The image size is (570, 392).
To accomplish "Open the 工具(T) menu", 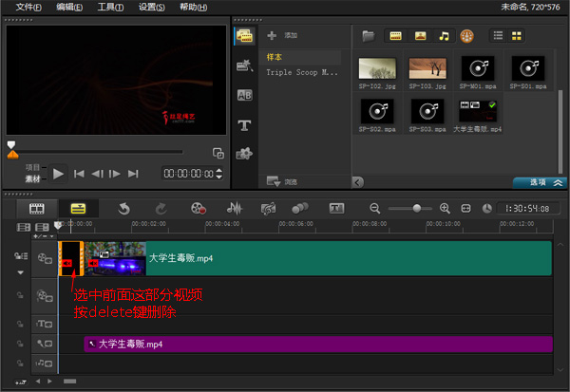I will tap(110, 7).
